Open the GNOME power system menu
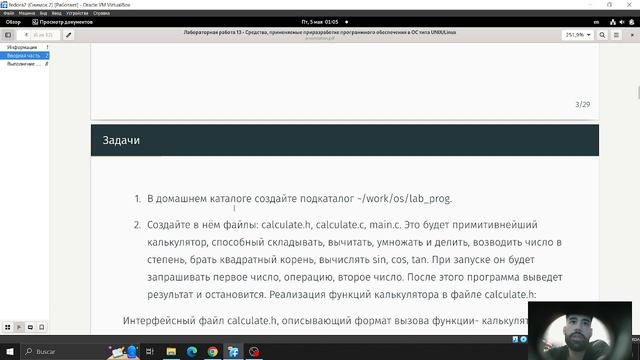The image size is (640, 360). pyautogui.click(x=631, y=22)
